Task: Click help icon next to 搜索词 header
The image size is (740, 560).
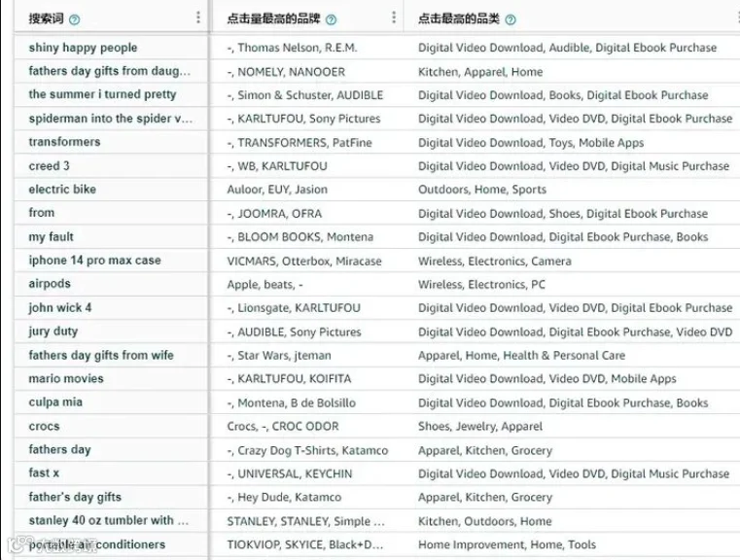Action: click(x=75, y=19)
